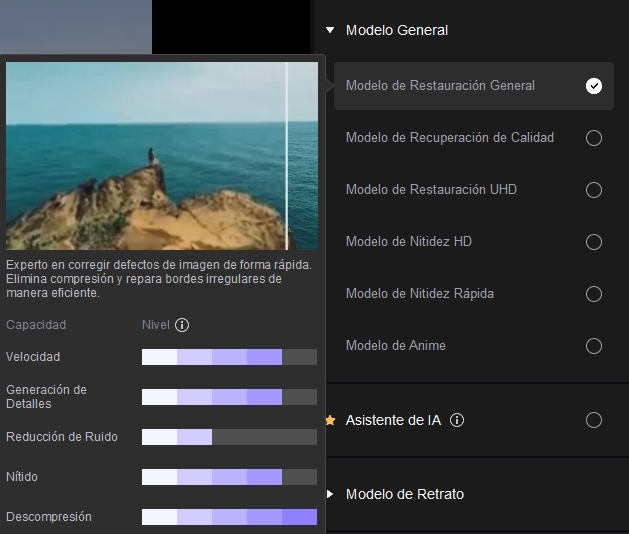This screenshot has width=629, height=534.
Task: Choose Modelo de Nitidez Rápida radio button
Action: [594, 294]
